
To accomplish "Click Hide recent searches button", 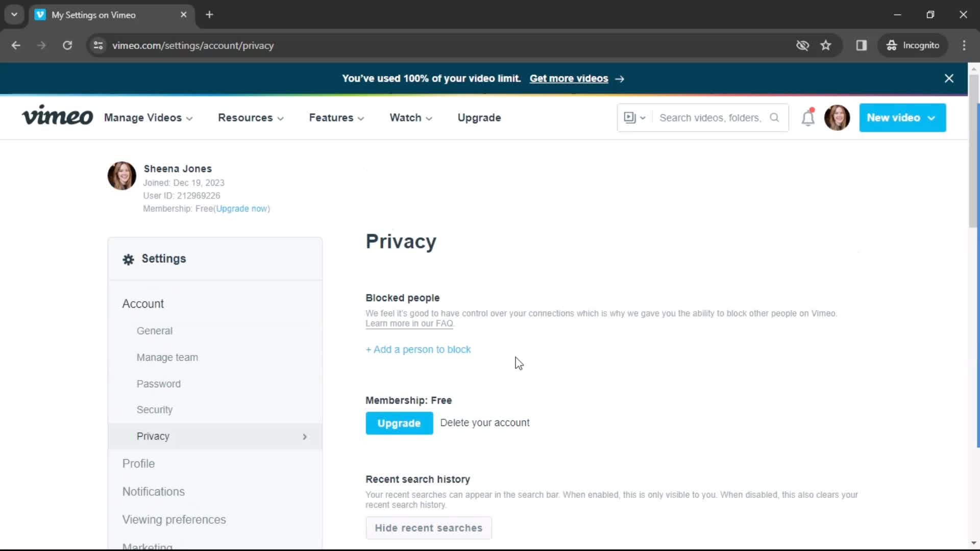I will pyautogui.click(x=429, y=528).
